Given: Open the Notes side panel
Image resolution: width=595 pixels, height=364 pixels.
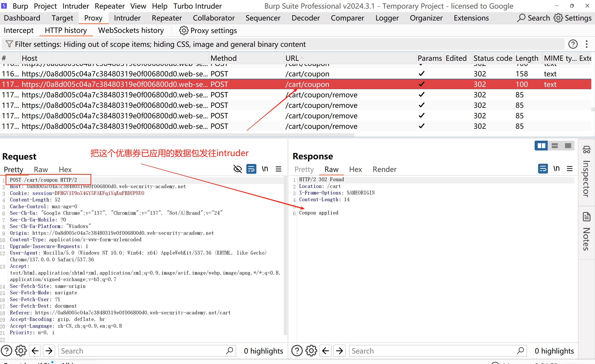Looking at the screenshot, I should (587, 231).
